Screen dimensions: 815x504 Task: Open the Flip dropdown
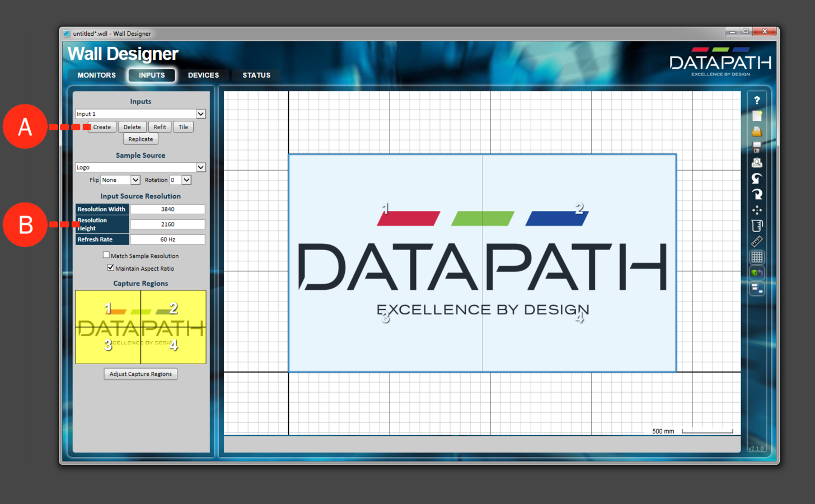pos(135,180)
